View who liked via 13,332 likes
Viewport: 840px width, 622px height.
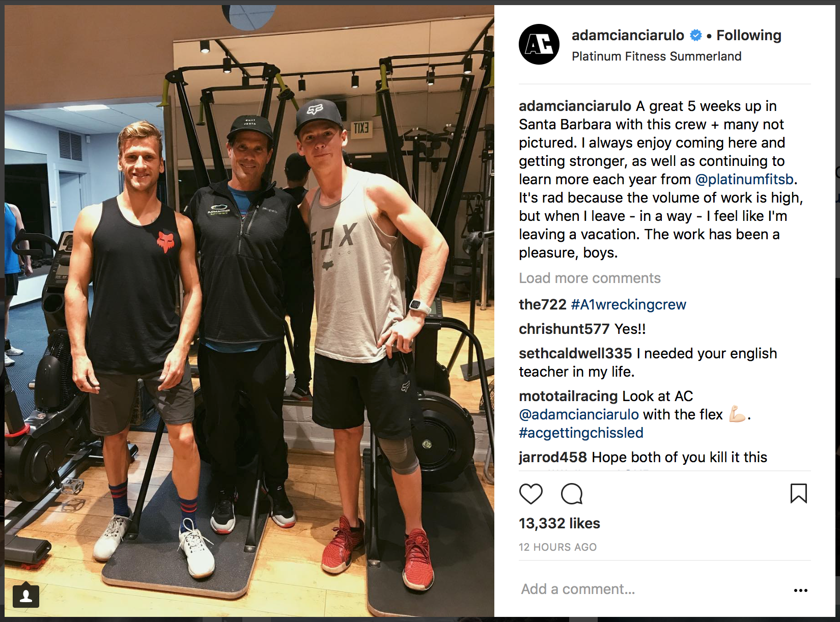click(559, 523)
